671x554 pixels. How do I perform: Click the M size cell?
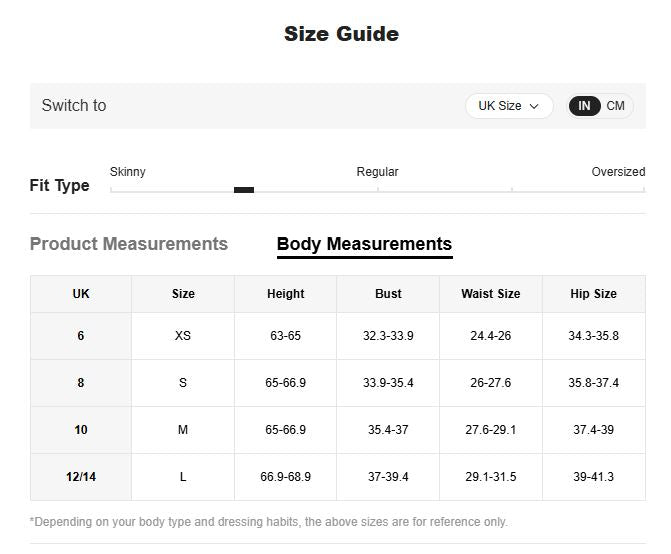[x=183, y=430]
